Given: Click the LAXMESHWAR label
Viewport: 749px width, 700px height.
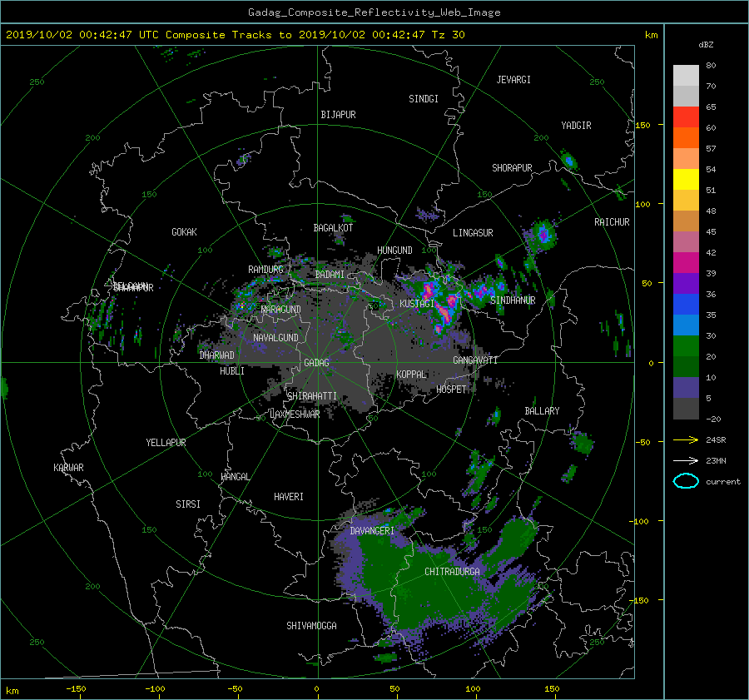Looking at the screenshot, I should pos(295,415).
